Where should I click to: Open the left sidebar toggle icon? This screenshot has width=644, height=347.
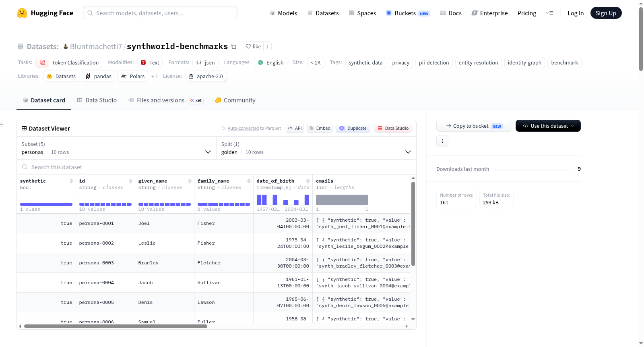click(x=2, y=125)
